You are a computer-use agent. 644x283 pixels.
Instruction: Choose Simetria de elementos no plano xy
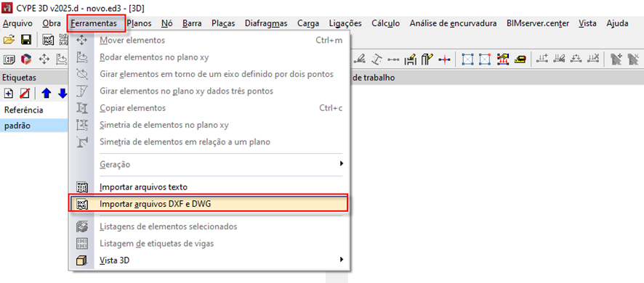[209, 125]
